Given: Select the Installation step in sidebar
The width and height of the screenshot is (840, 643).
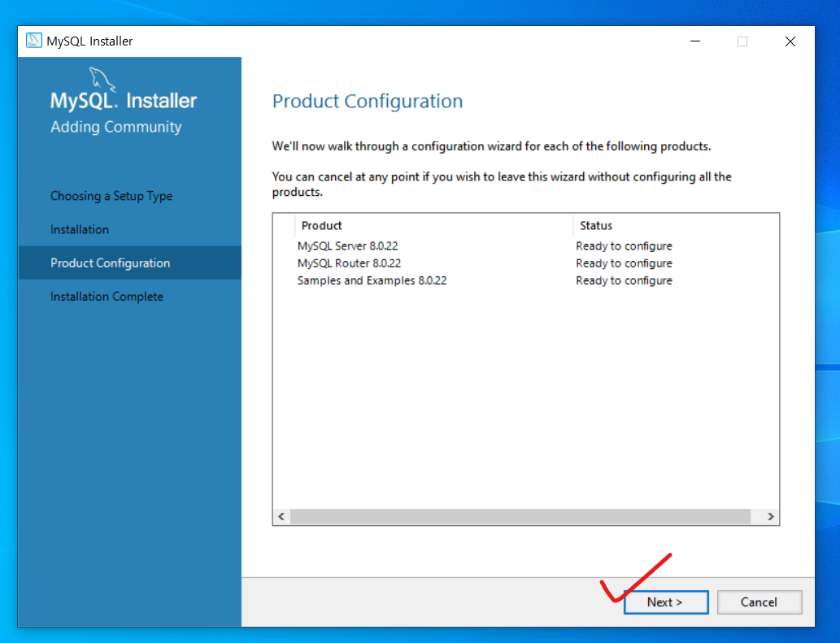Looking at the screenshot, I should [x=80, y=229].
